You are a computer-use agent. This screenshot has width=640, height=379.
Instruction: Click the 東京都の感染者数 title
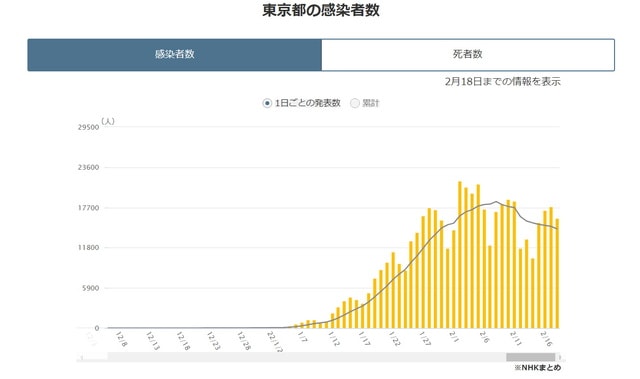tap(321, 10)
